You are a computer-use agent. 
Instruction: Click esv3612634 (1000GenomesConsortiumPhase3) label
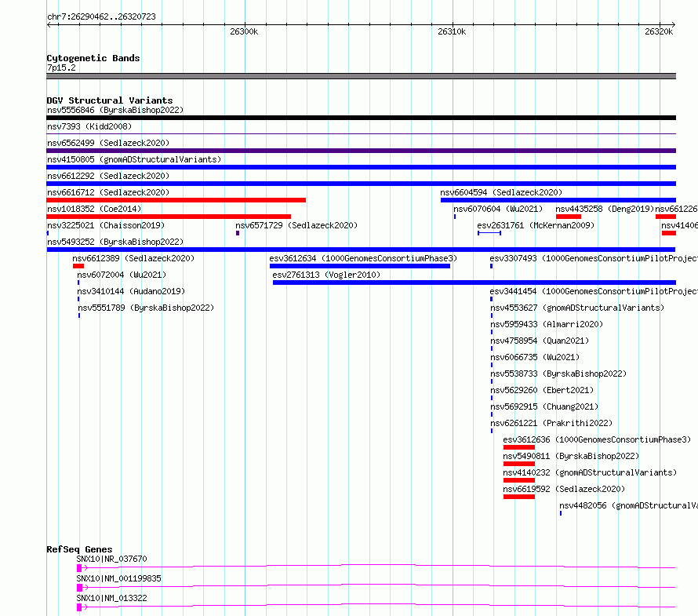click(x=363, y=258)
